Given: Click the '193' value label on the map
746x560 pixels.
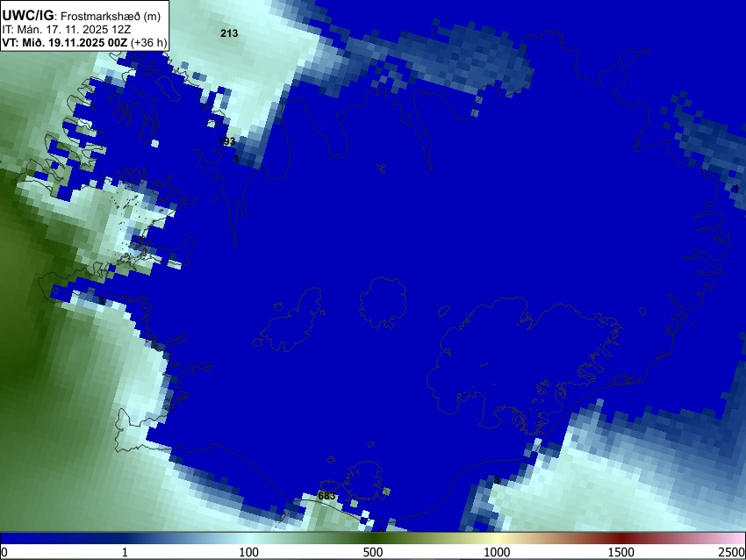Looking at the screenshot, I should [x=227, y=141].
